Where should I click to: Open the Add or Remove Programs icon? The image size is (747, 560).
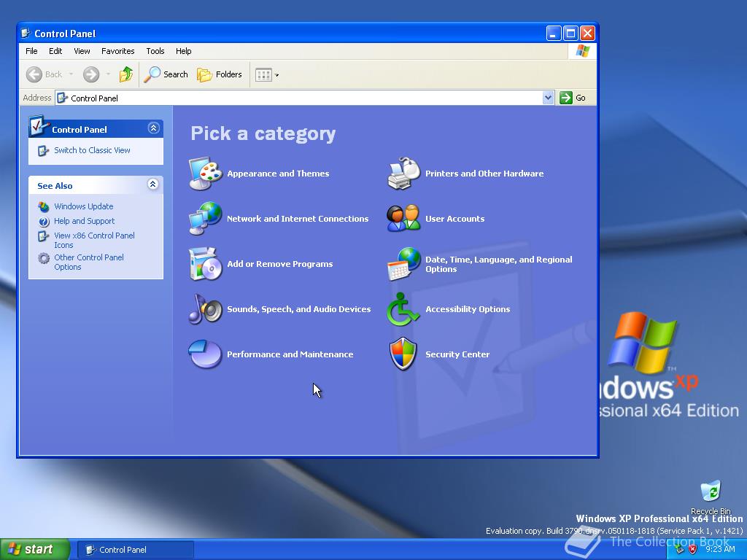(205, 264)
